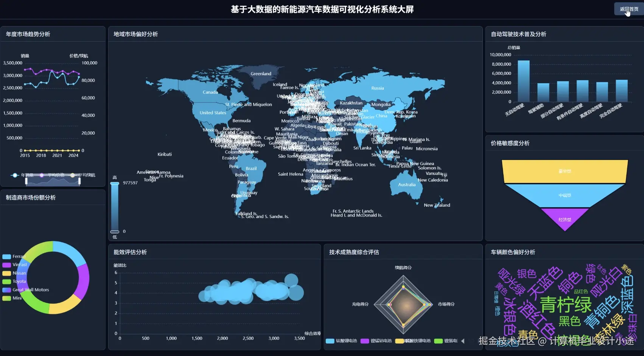644x356 pixels.
Task: Click the yellow 豪华型 funnel segment
Action: tap(565, 171)
